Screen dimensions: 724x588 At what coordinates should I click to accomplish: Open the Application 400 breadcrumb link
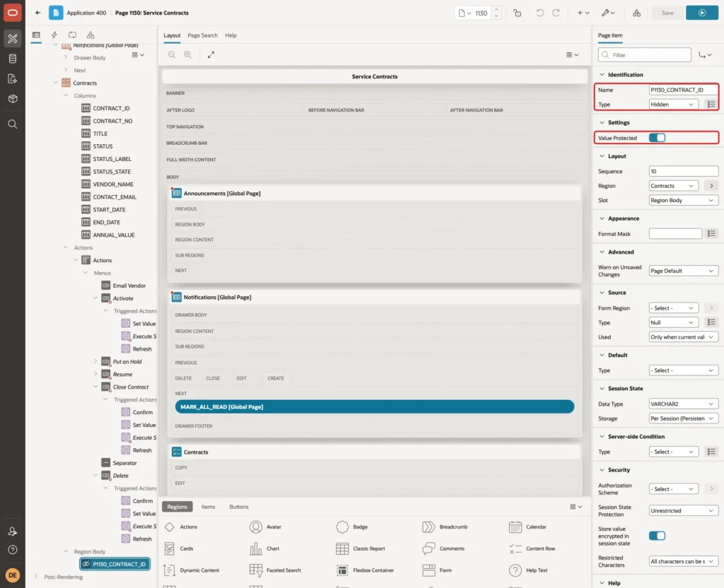[x=86, y=13]
